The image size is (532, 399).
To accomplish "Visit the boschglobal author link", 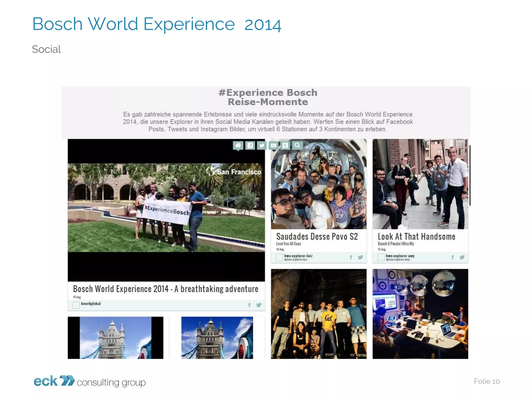I will click(91, 303).
